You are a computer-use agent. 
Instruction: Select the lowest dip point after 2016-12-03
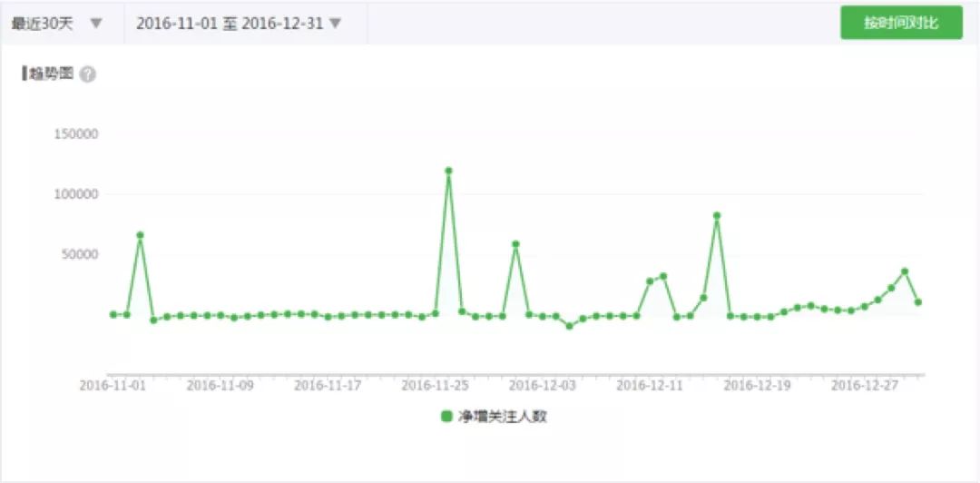pyautogui.click(x=569, y=326)
